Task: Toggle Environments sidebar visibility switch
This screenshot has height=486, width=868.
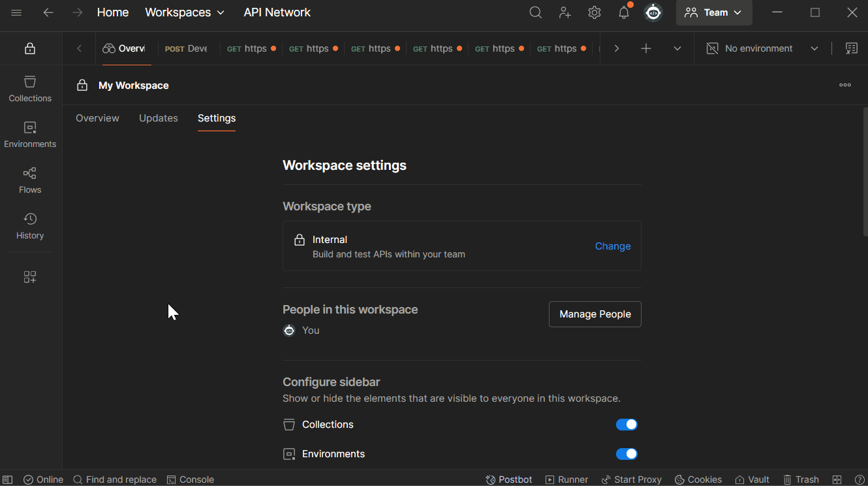Action: (627, 454)
